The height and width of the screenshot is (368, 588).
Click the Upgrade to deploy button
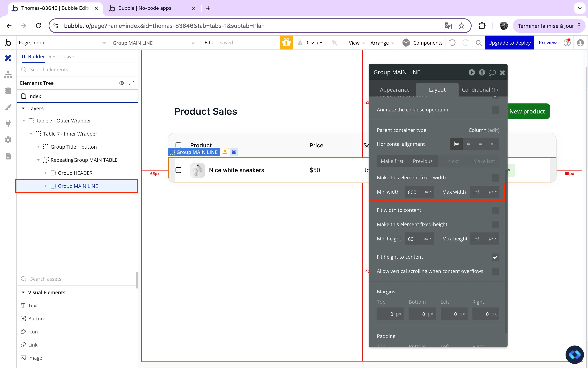pos(509,43)
